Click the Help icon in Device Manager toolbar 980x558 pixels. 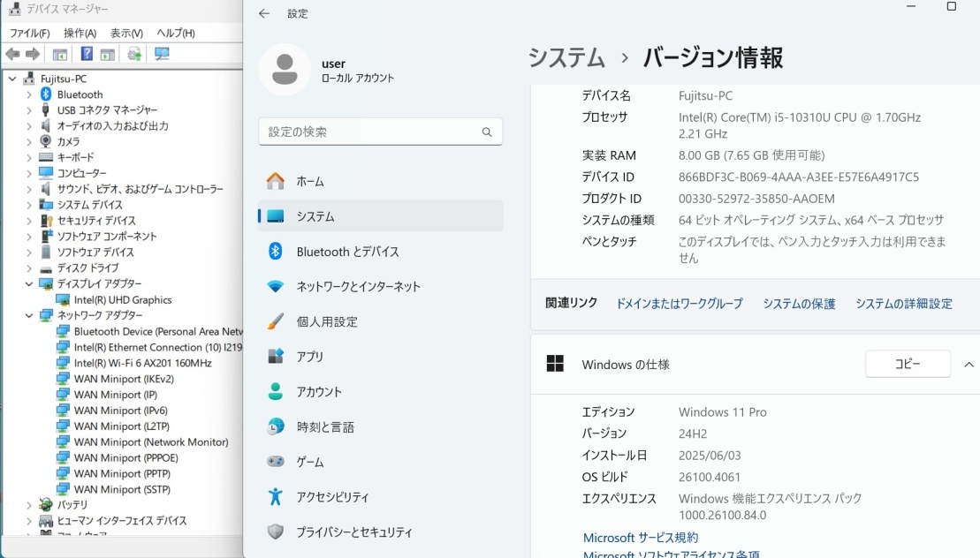point(85,53)
